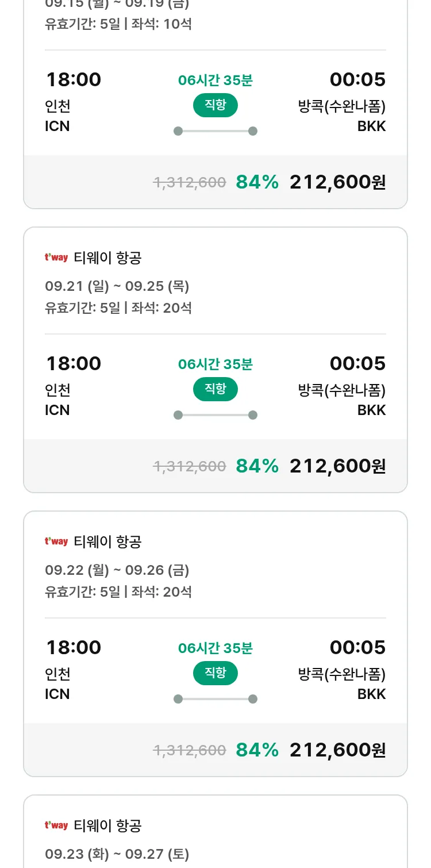Tap the 18:00 departure time in the 09.22 card
Viewport: 431px width, 868px height.
(74, 648)
